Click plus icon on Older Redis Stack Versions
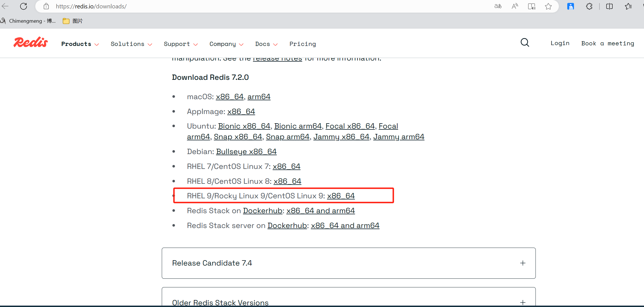Viewport: 644px width, 307px height. point(523,303)
